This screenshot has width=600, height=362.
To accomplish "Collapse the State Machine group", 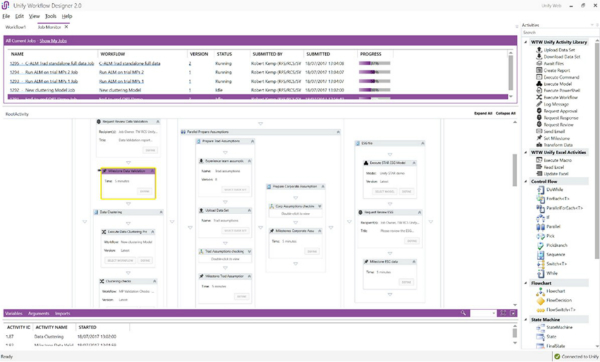I will (x=526, y=320).
